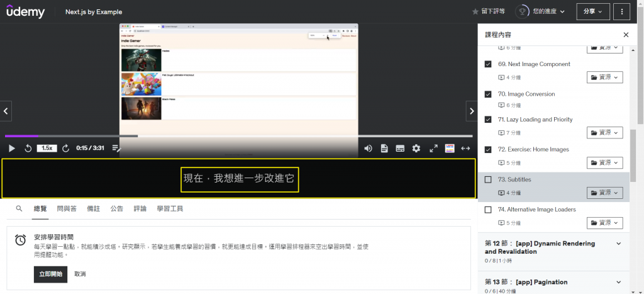Enter fullscreen mode
The image size is (644, 294).
click(x=433, y=149)
